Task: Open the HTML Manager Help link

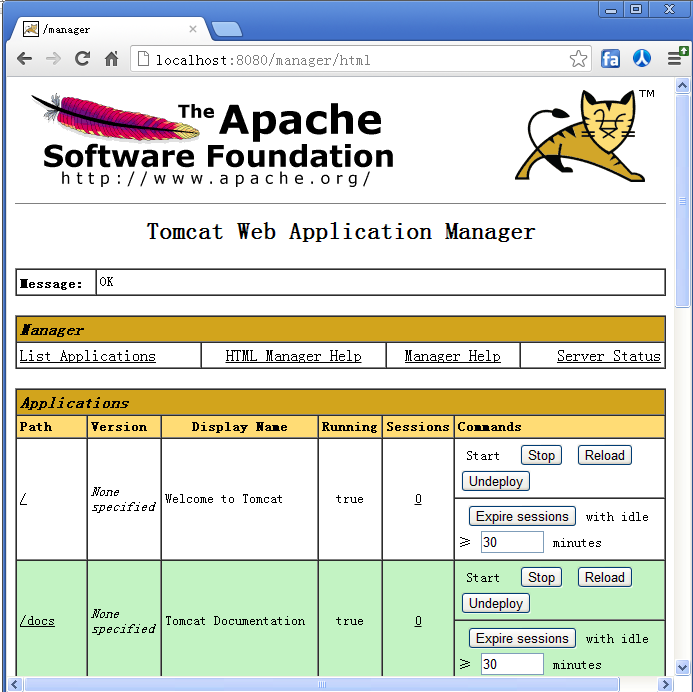Action: point(293,356)
